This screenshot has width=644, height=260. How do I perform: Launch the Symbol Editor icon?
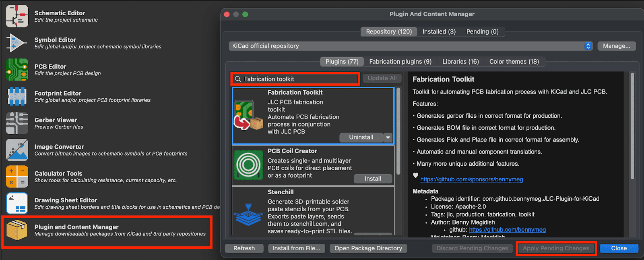pyautogui.click(x=17, y=43)
